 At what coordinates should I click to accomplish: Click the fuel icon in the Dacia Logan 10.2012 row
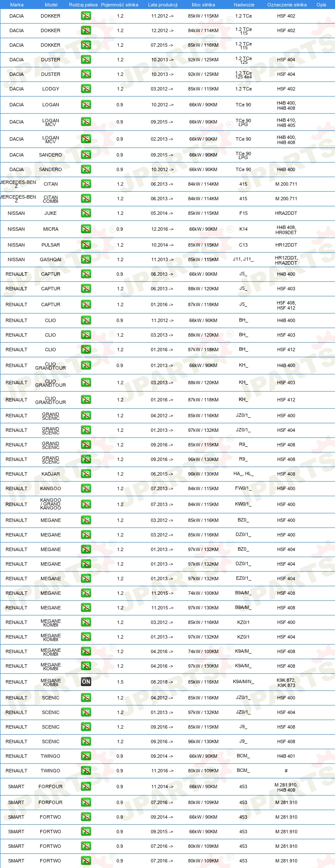pyautogui.click(x=86, y=105)
